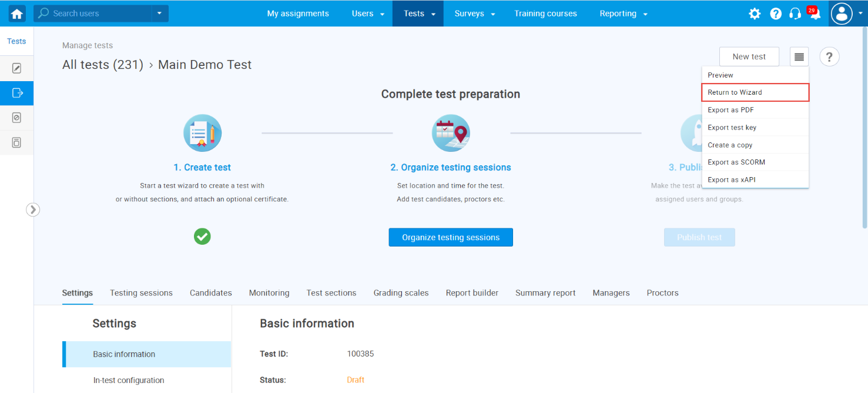Screen dimensions: 868x393
Task: Switch to the Grading scales tab
Action: pyautogui.click(x=401, y=293)
